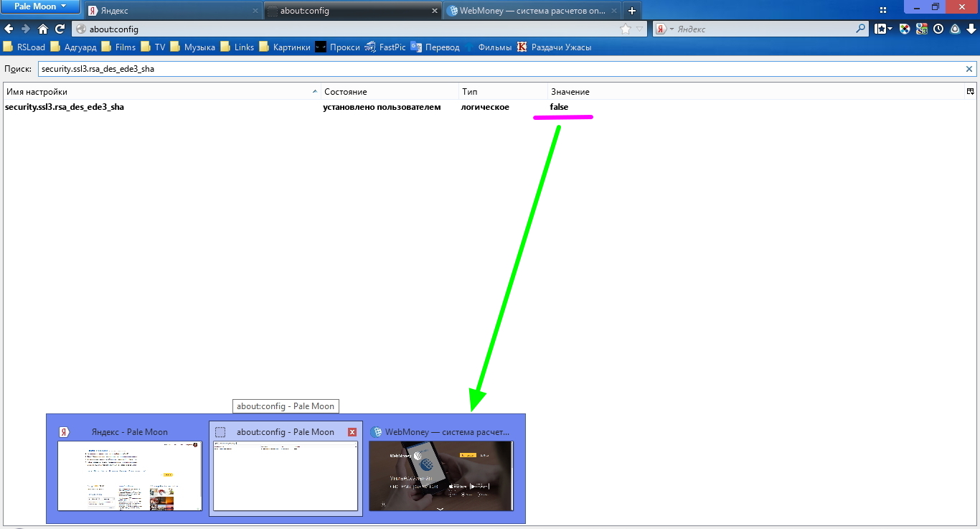
Task: Open the Перевод bookmark
Action: (435, 47)
